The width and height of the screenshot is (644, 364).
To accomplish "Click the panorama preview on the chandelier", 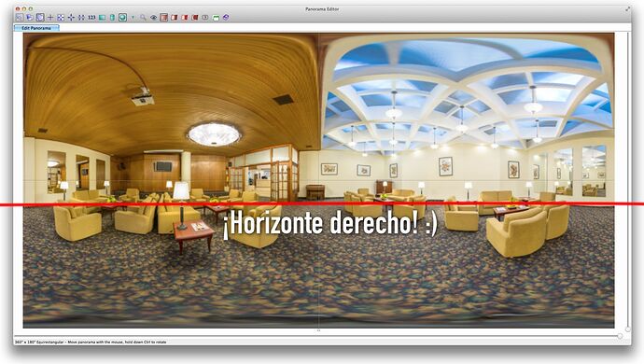I will tap(214, 134).
